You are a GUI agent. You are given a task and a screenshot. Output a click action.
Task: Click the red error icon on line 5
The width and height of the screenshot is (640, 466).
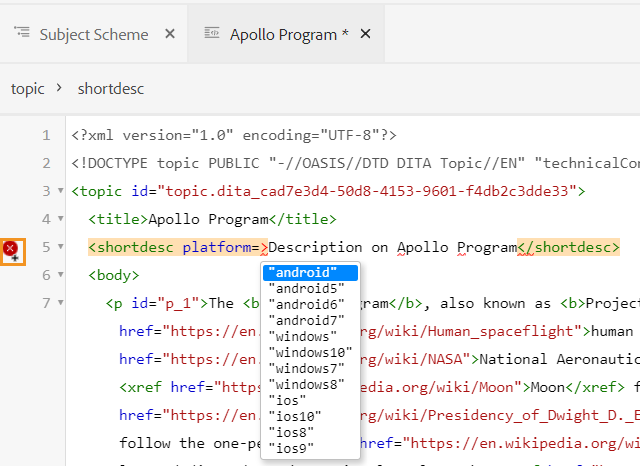tap(10, 248)
